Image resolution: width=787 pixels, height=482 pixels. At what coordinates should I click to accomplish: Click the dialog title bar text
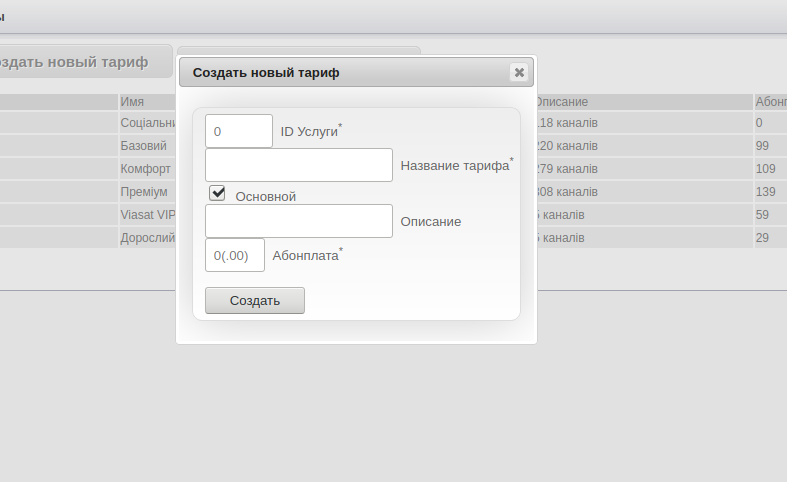pos(266,72)
